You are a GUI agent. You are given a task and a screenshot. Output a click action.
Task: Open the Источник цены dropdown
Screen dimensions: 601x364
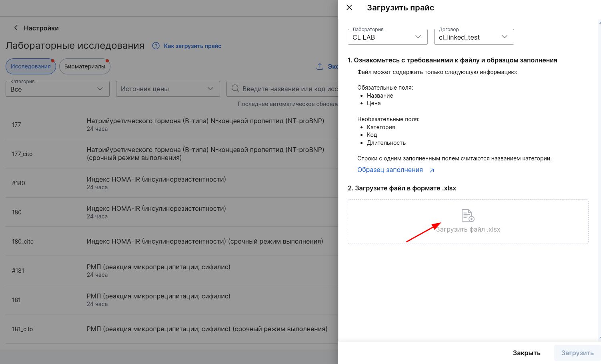pyautogui.click(x=168, y=89)
